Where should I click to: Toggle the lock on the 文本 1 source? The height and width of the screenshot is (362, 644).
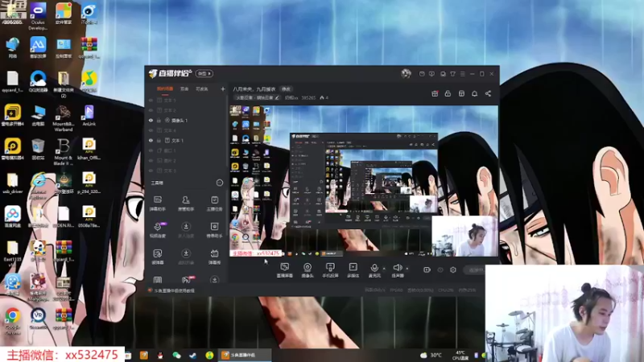[159, 140]
